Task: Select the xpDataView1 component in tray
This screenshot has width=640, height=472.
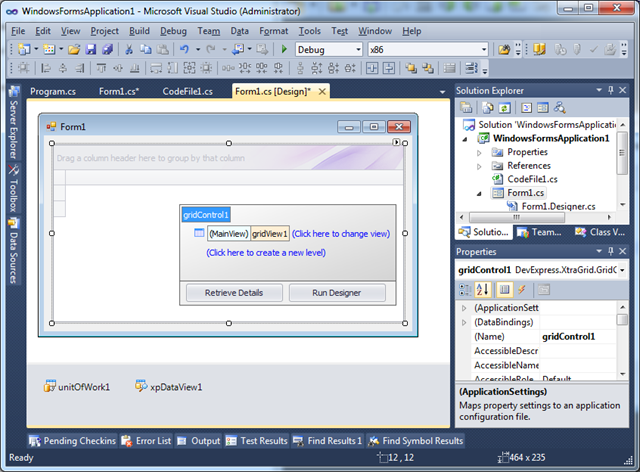Action: click(x=169, y=387)
